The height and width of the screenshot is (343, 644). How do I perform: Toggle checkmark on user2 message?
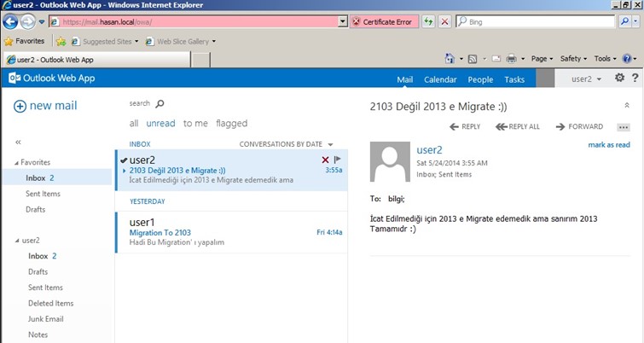tap(124, 160)
